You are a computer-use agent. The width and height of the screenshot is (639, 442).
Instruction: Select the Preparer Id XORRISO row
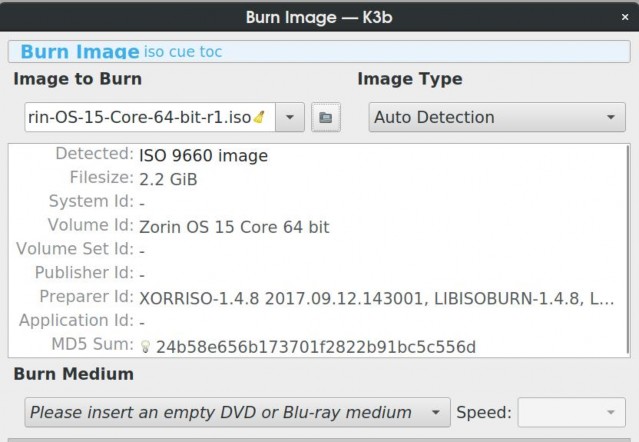tap(318, 298)
